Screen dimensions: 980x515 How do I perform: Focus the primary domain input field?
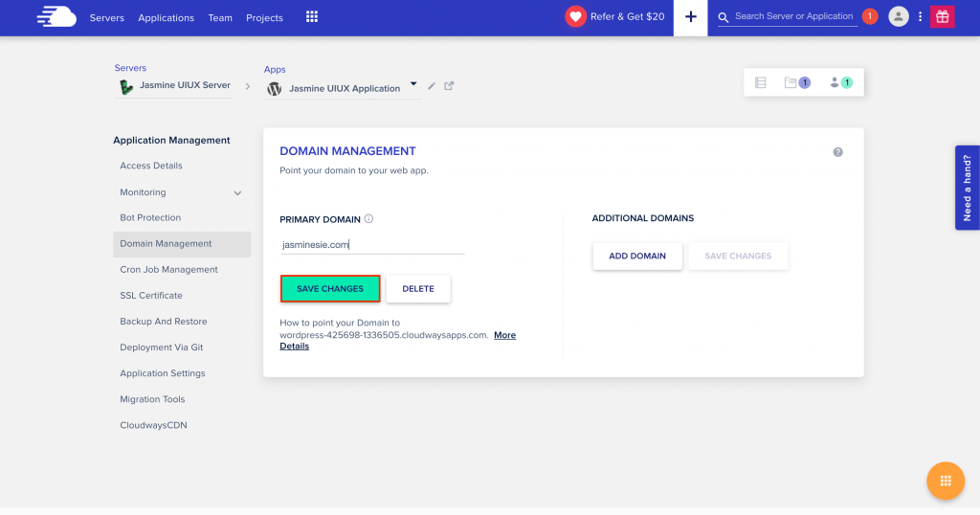(x=372, y=244)
